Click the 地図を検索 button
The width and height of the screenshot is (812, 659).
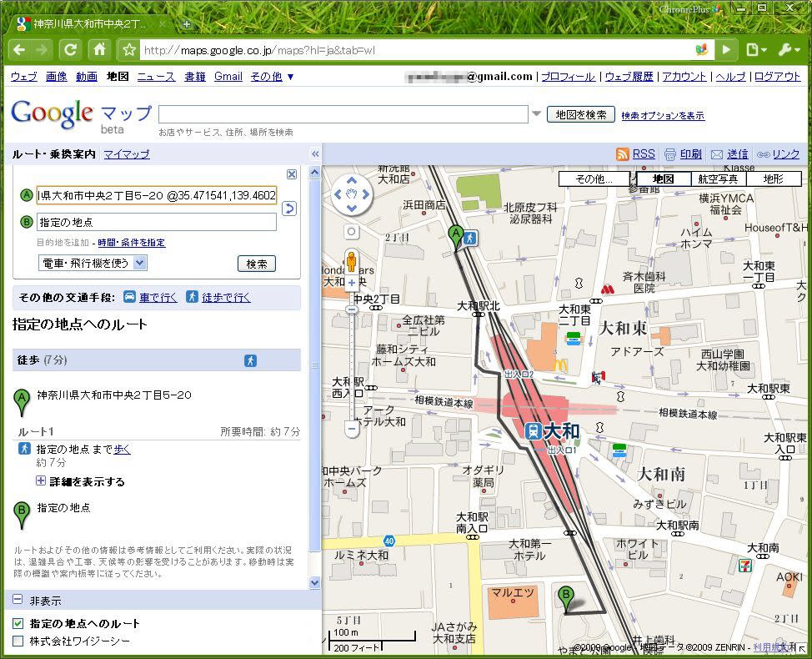[x=580, y=115]
